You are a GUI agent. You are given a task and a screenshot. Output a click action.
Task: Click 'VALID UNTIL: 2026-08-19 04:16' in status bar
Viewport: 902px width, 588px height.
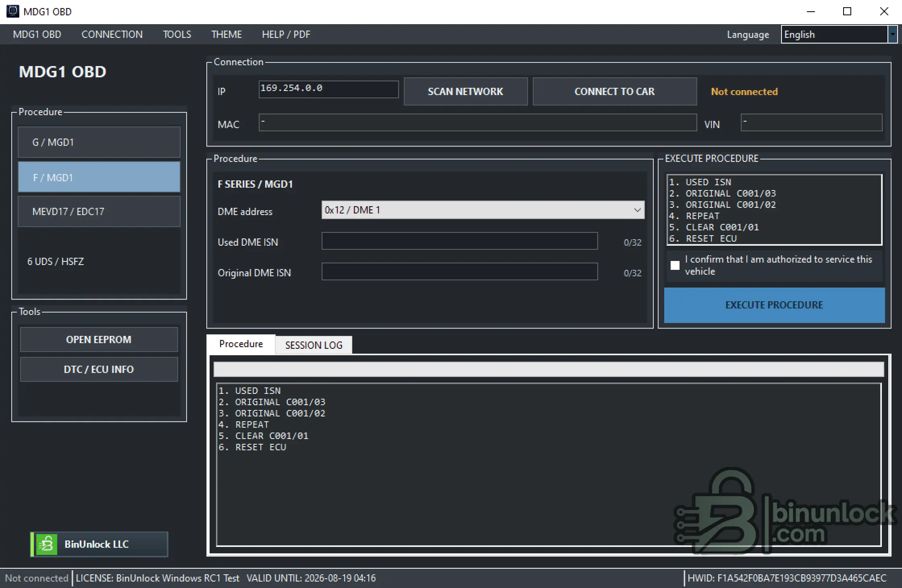(311, 578)
